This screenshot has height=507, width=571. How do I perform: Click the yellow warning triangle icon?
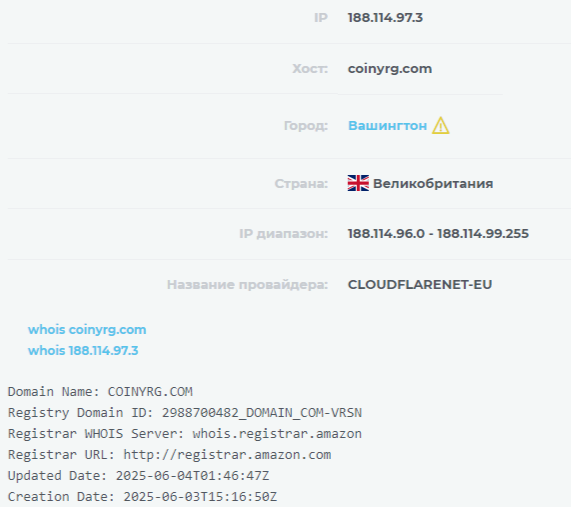[x=441, y=126]
